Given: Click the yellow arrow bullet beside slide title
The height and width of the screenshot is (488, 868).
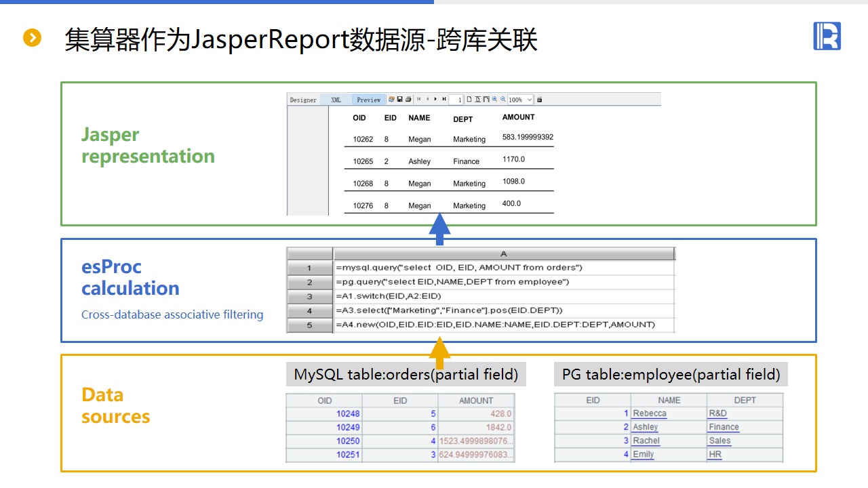Looking at the screenshot, I should click(32, 37).
